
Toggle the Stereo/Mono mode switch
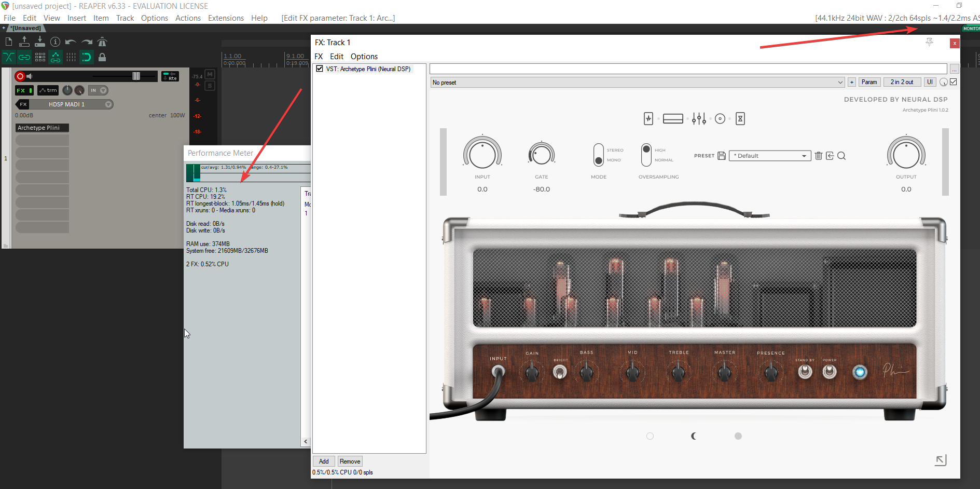(599, 155)
